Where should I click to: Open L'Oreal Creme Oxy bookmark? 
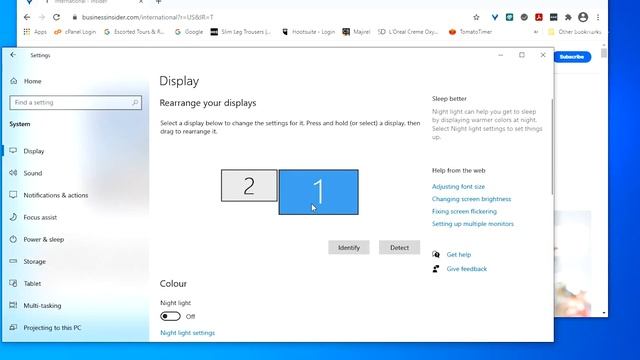408,31
